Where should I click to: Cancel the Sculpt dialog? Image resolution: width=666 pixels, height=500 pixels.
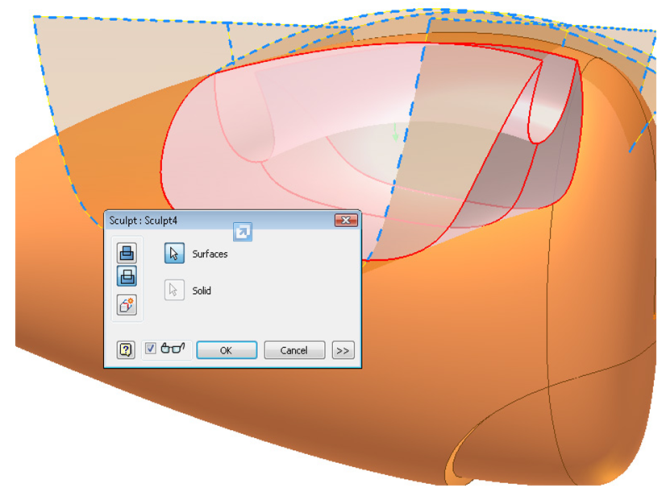[294, 350]
